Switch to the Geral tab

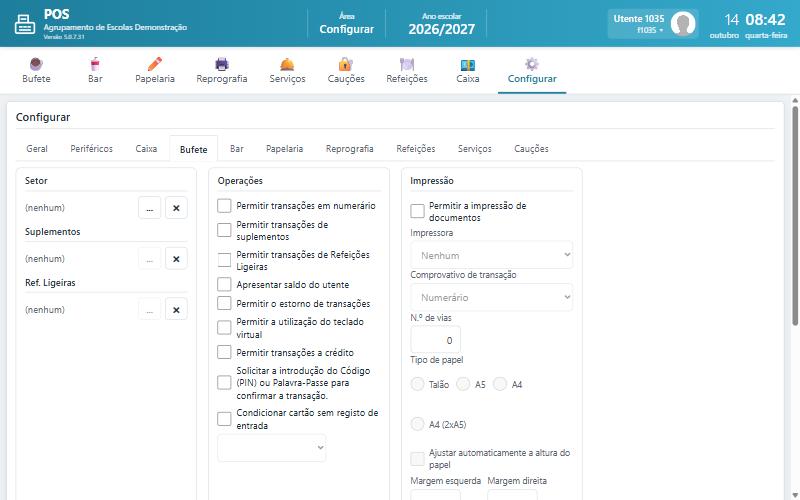click(x=37, y=148)
